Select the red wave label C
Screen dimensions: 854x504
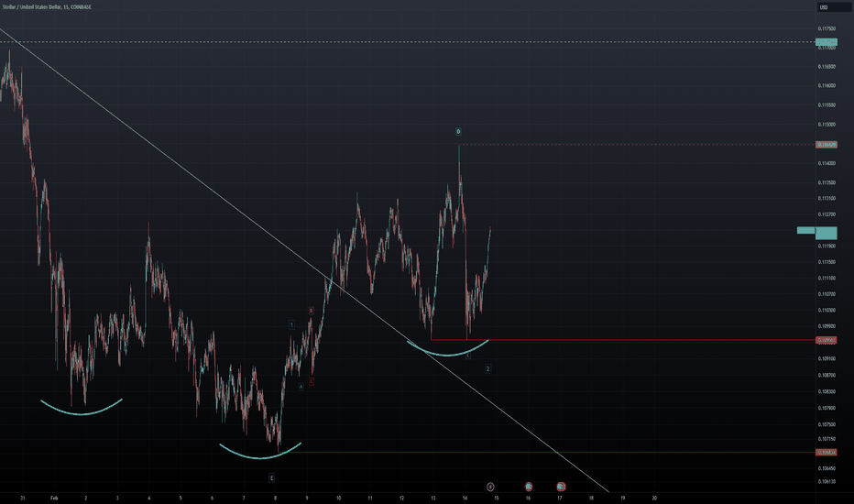tap(311, 382)
